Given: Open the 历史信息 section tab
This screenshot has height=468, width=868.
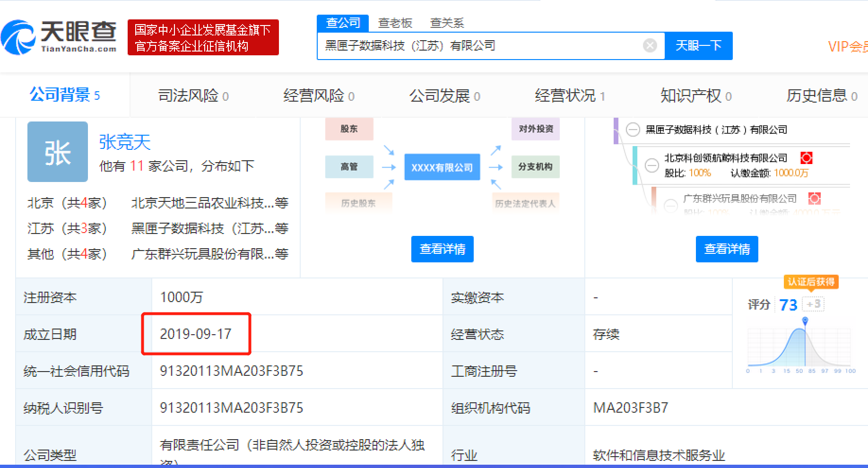Looking at the screenshot, I should (822, 96).
